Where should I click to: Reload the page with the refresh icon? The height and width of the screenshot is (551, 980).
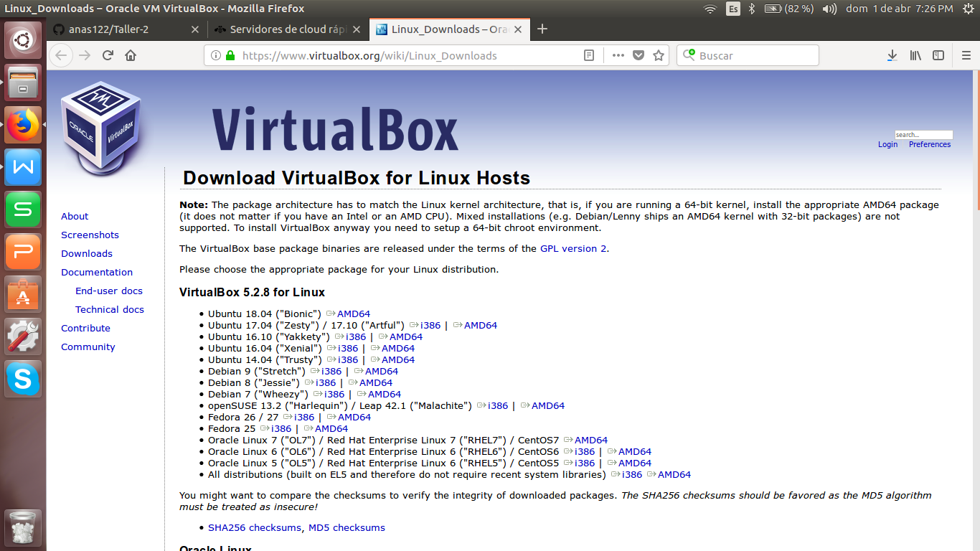(x=108, y=55)
